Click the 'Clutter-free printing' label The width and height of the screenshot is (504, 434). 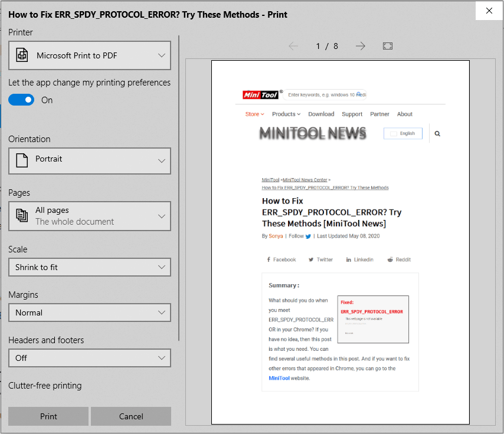pos(45,386)
